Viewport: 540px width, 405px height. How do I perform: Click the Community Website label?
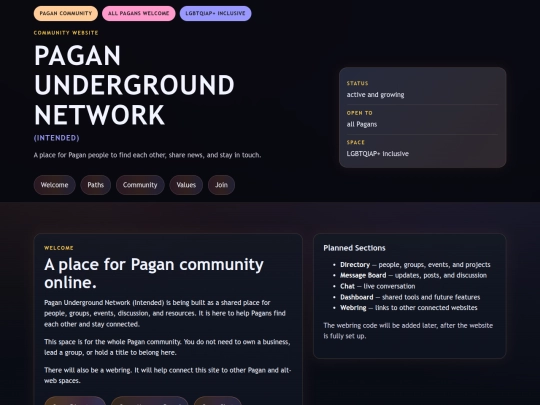66,33
